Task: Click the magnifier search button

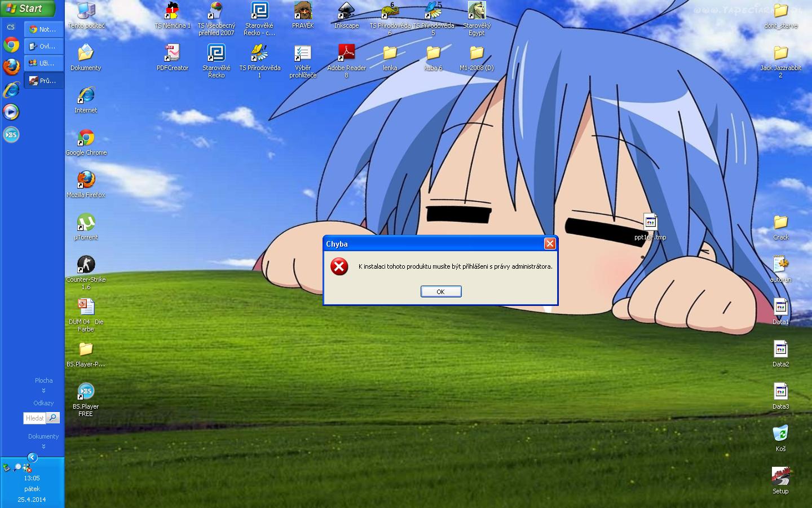Action: (52, 418)
